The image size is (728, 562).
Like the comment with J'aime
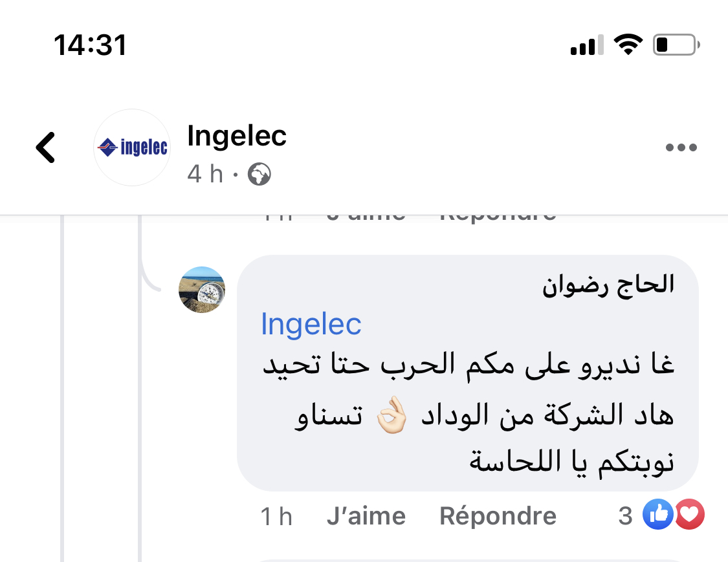[366, 516]
